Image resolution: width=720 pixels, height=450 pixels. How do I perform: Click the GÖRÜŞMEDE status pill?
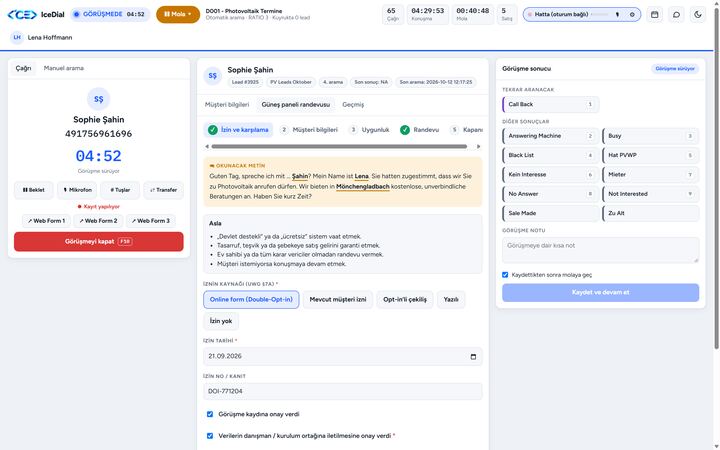click(x=110, y=14)
